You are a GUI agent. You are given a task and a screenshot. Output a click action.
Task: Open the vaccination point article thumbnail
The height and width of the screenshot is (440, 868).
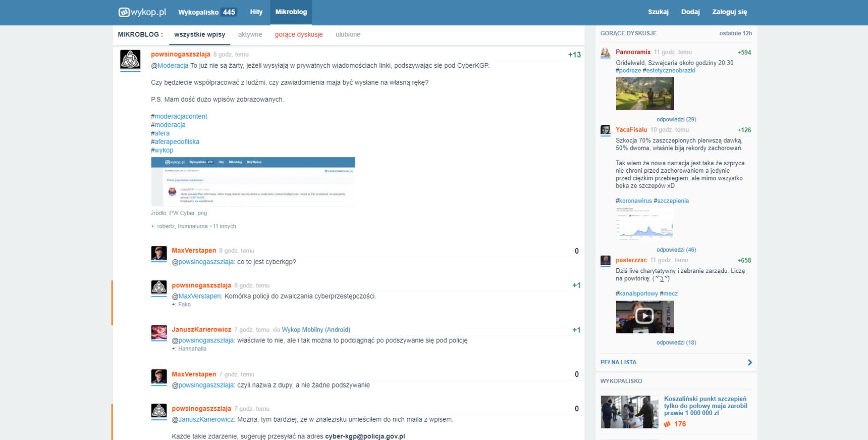(629, 412)
